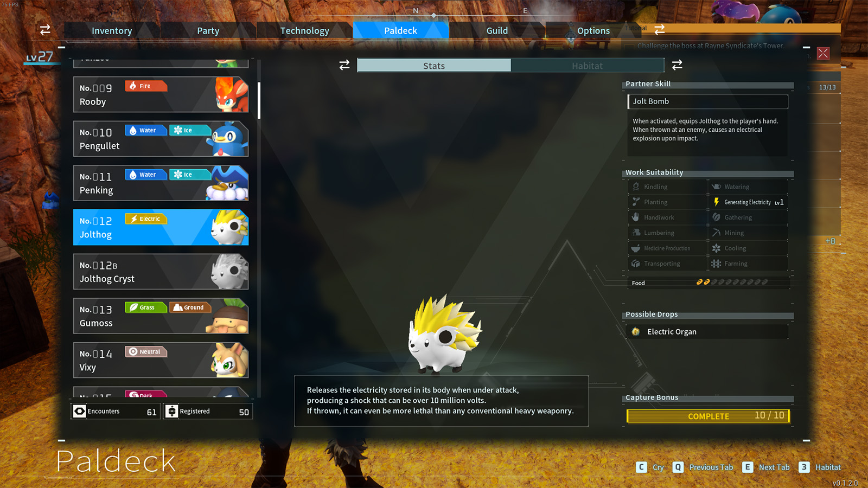Click the Electric type badge on Jolthog
Viewport: 868px width, 488px height.
(x=146, y=219)
